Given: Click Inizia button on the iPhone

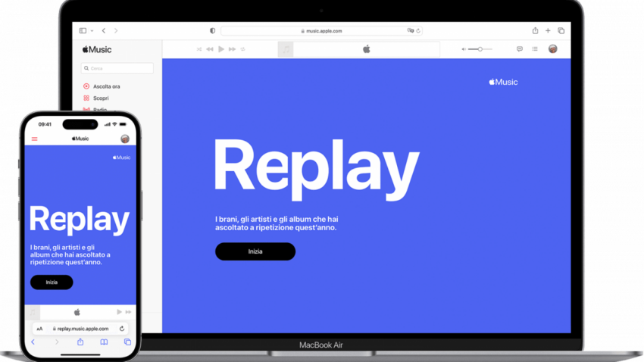Looking at the screenshot, I should pos(52,282).
